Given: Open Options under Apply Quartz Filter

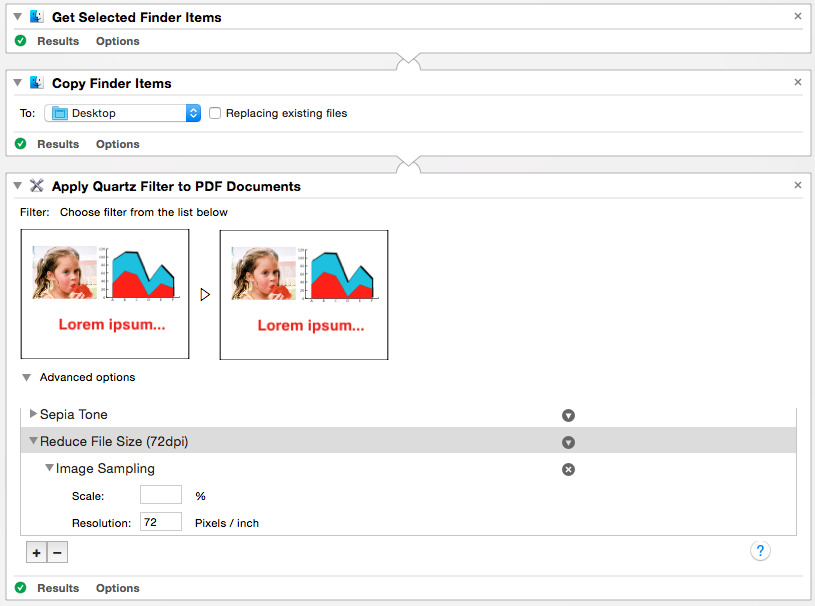Looking at the screenshot, I should (x=117, y=588).
